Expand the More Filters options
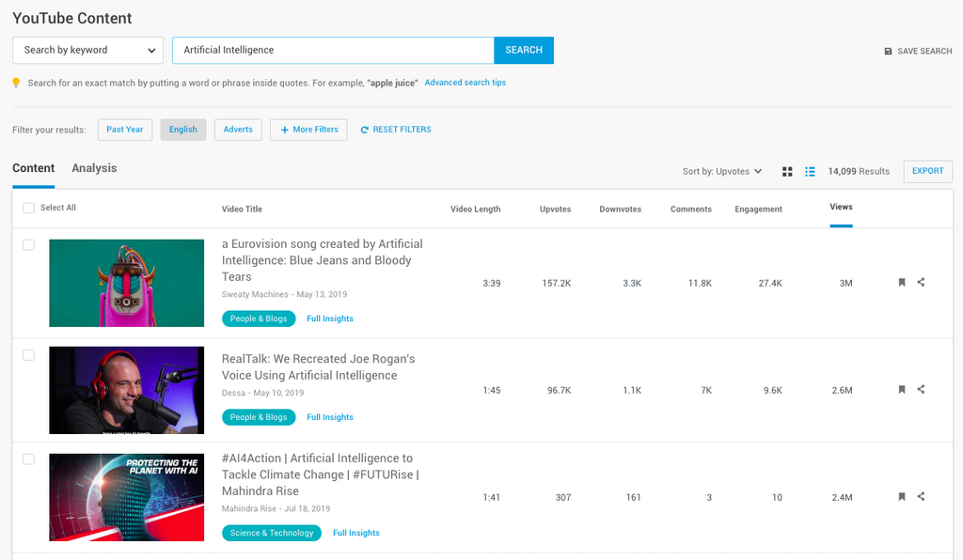Viewport: 963px width, 560px height. click(308, 130)
